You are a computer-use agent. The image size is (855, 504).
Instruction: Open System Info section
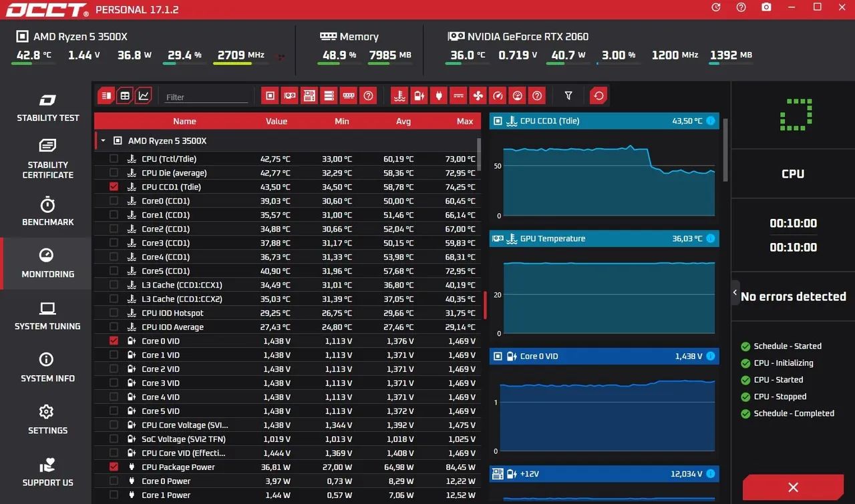click(47, 368)
